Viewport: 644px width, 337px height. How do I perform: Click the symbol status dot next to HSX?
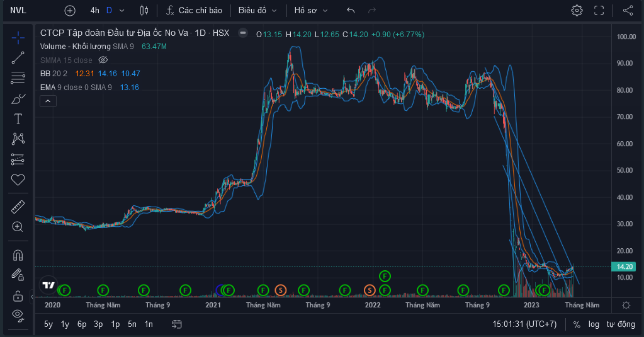243,33
